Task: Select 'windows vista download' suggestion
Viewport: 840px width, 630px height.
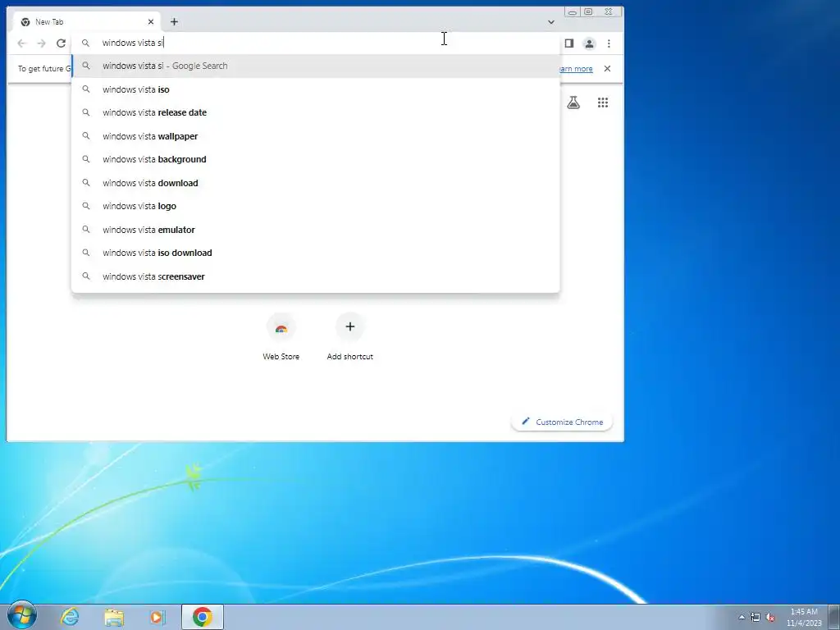Action: 316,183
